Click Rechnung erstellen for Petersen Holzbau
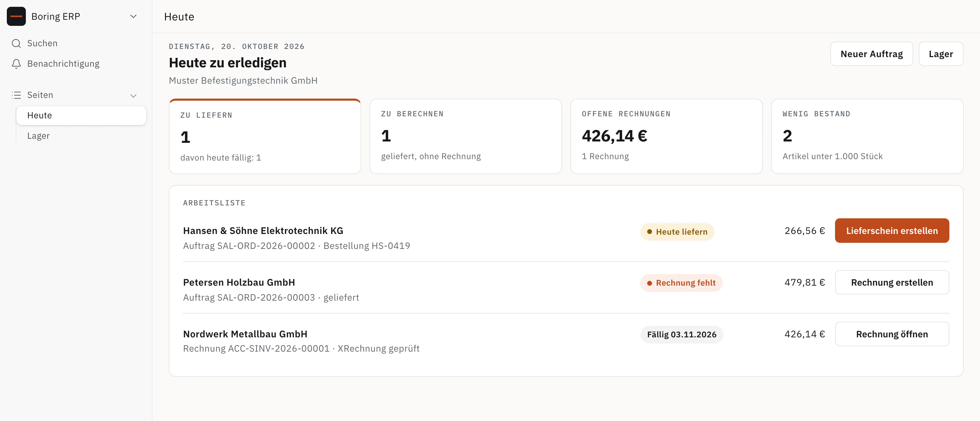Image resolution: width=980 pixels, height=421 pixels. pos(892,282)
